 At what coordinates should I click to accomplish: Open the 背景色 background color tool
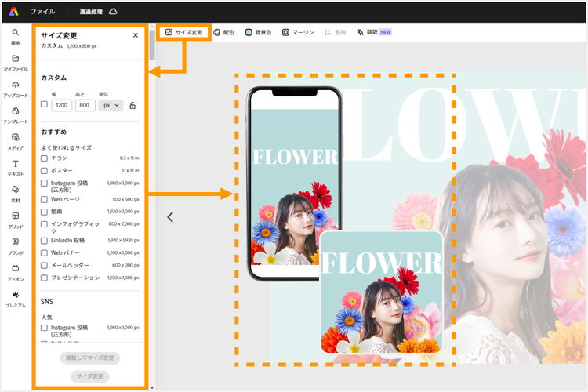tap(258, 32)
